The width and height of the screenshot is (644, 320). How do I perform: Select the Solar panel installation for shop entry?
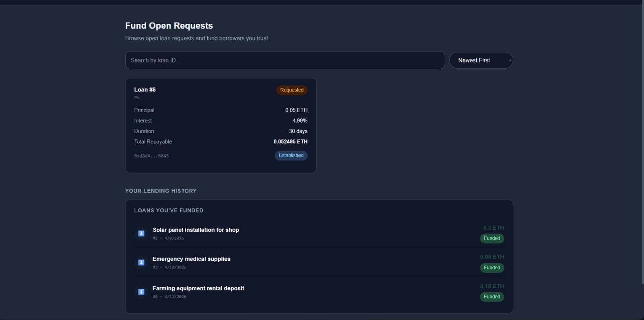pos(196,230)
